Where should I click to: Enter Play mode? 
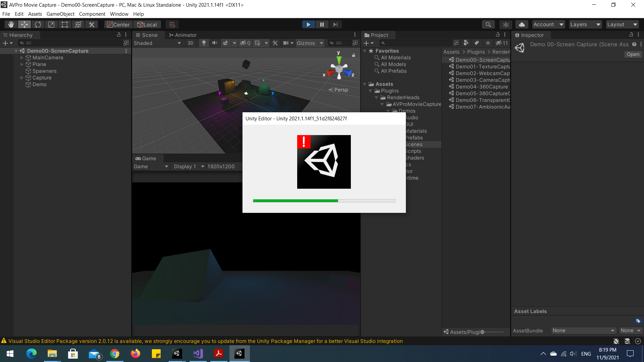[308, 24]
